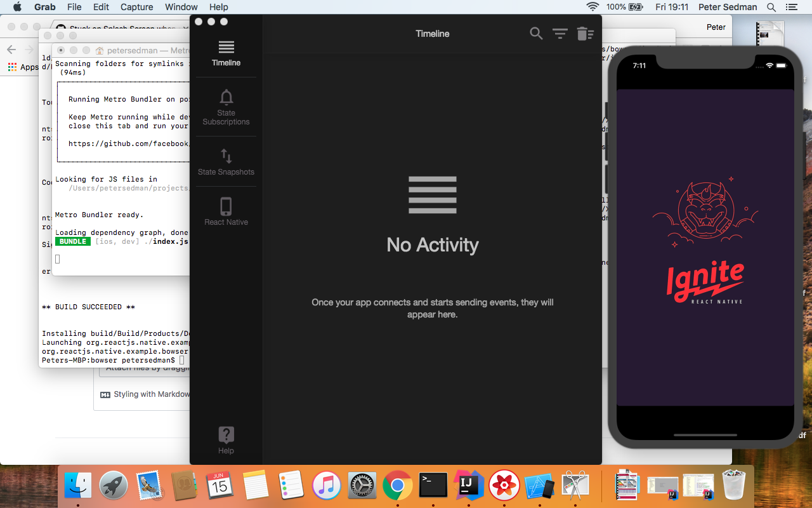This screenshot has width=812, height=508.
Task: Open Notes in the Dock
Action: [x=255, y=486]
